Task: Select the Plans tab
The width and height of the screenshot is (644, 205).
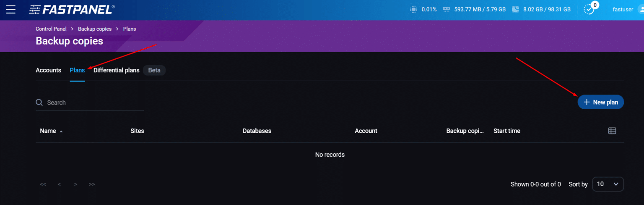Action: click(x=77, y=70)
